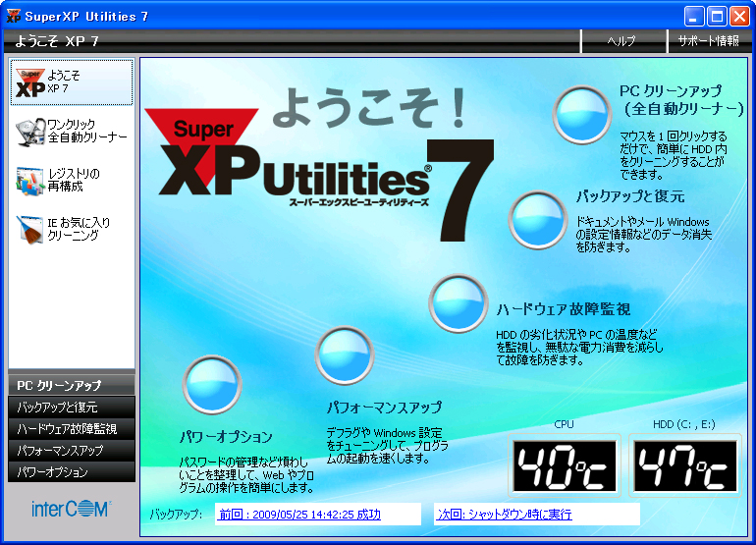Launch ワンクリック全自動クリーナー from the sidebar

coord(72,132)
